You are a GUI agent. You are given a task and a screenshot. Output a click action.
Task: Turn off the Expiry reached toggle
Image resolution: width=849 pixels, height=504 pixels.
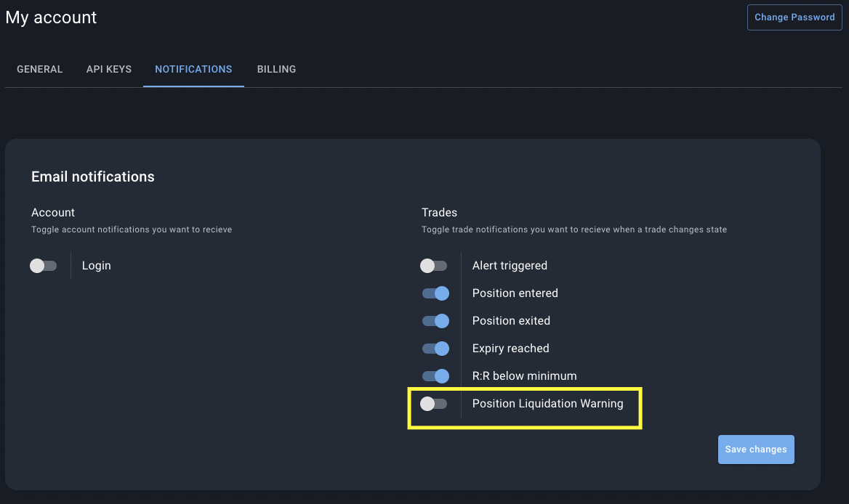tap(436, 349)
